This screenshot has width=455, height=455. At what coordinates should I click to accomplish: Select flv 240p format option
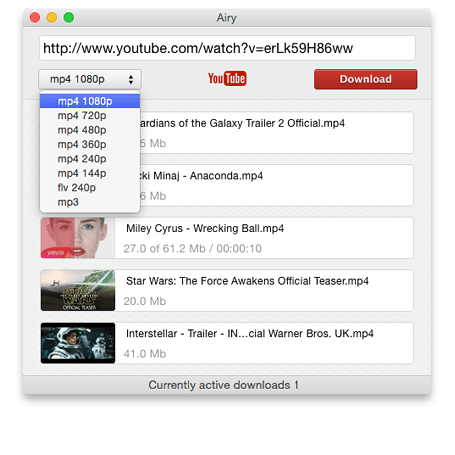click(x=90, y=188)
